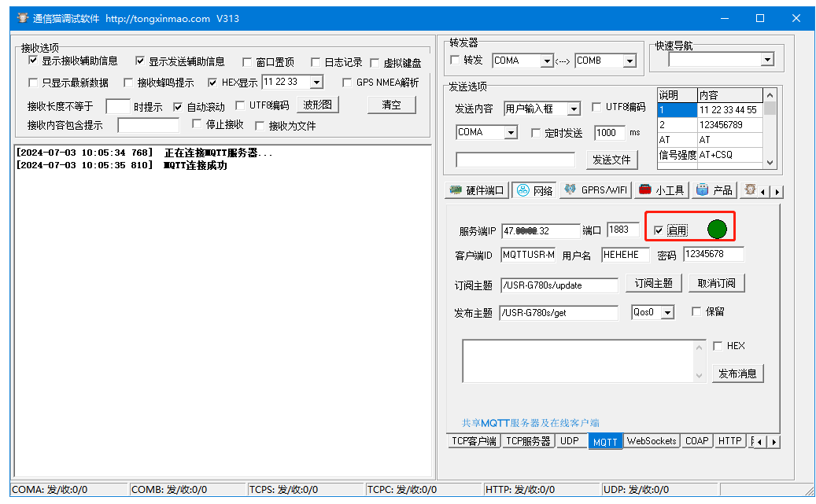Click the cat app icon in title bar

[22, 18]
